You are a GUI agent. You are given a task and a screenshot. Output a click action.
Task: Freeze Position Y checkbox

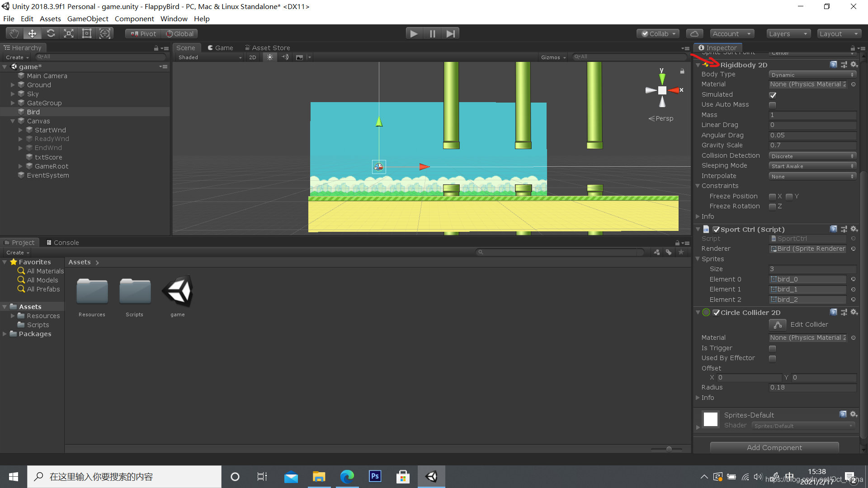789,197
